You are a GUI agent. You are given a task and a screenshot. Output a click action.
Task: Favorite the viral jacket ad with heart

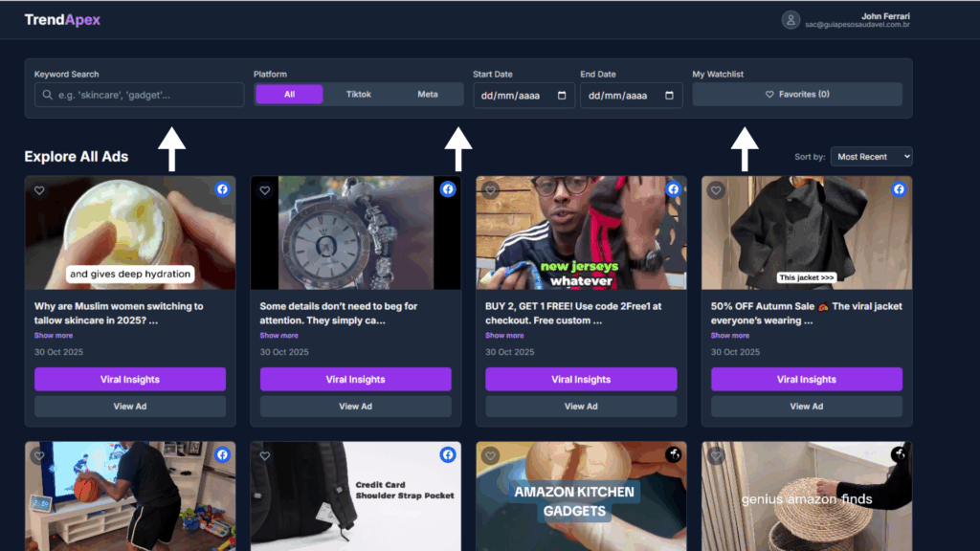point(716,190)
